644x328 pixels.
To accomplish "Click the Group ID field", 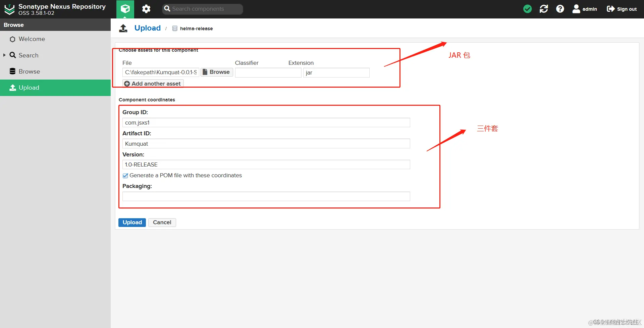I will click(x=266, y=123).
